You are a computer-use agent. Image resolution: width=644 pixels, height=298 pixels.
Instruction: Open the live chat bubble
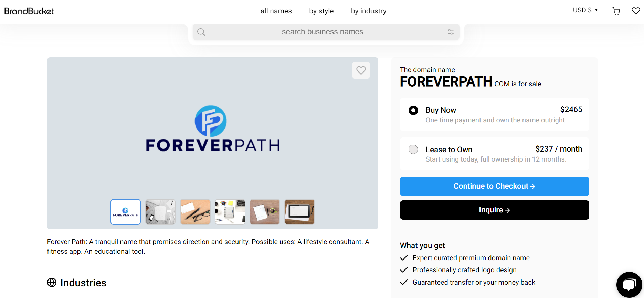[629, 285]
